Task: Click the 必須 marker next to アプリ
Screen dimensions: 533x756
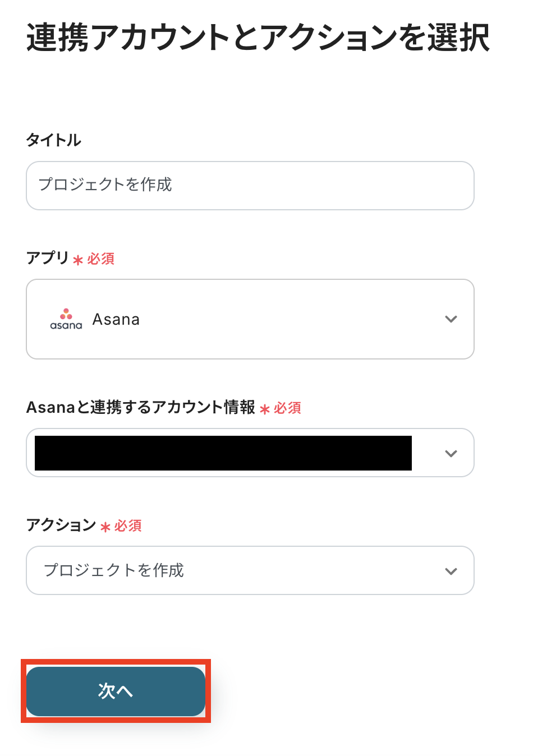Action: coord(101,259)
